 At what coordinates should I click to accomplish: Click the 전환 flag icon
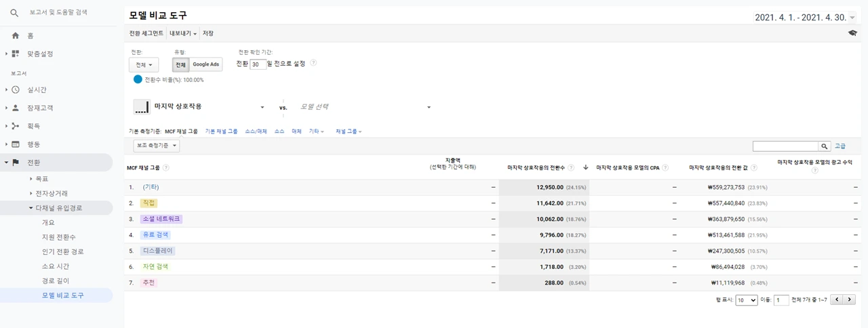[15, 162]
